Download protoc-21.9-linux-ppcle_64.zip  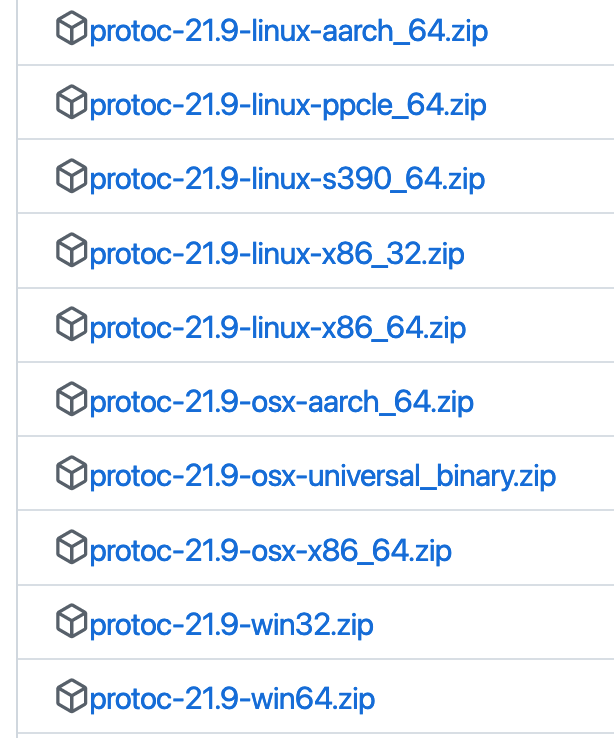click(288, 106)
